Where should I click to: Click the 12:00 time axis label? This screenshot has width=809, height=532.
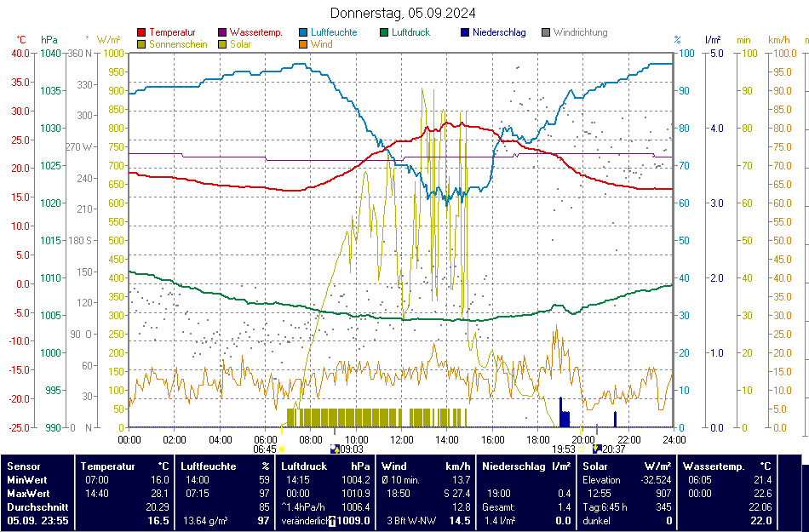tap(401, 439)
